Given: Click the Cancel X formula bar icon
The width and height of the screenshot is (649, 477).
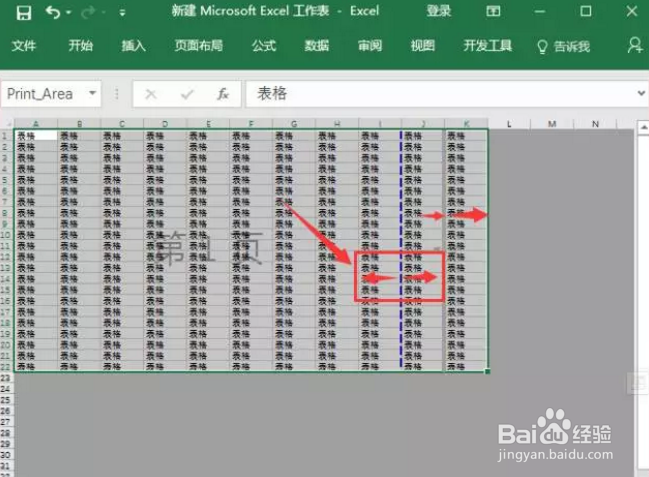Looking at the screenshot, I should tap(151, 94).
